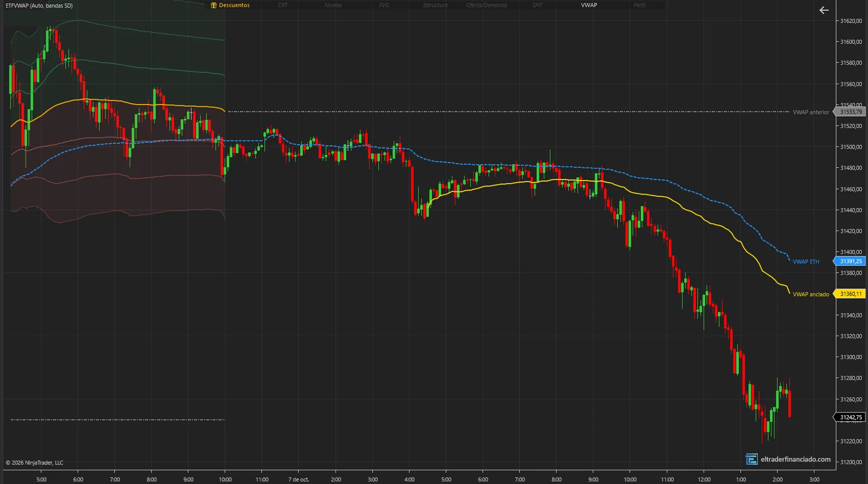Screen dimensions: 868x484
Task: Click the 31200,00 price axis label
Action: [x=851, y=462]
